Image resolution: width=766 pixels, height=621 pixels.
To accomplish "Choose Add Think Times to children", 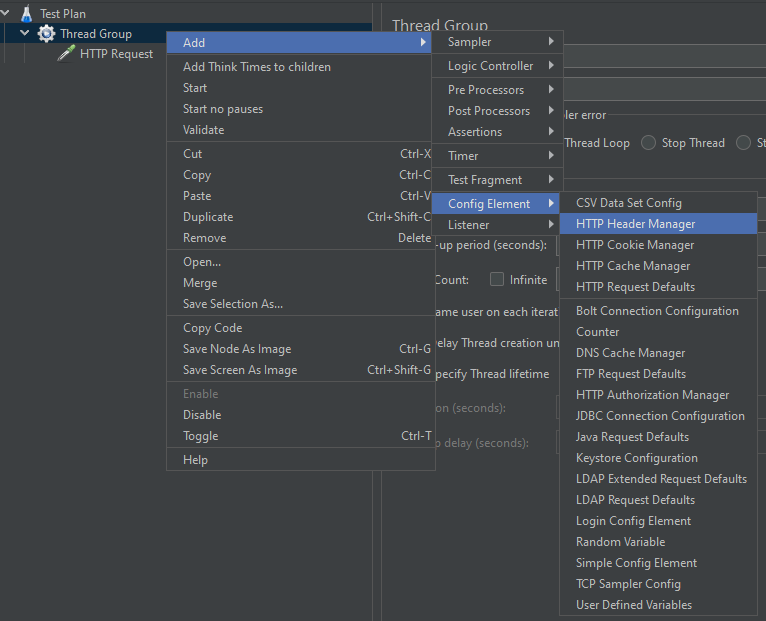I will click(299, 67).
